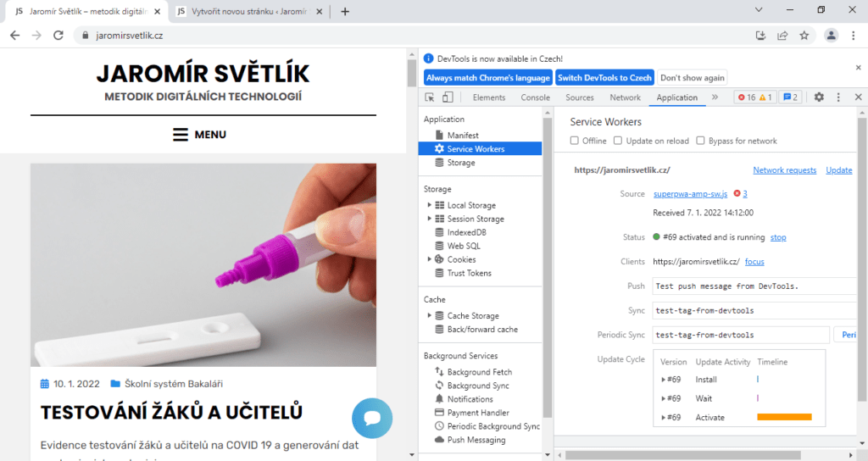Expand Cookies tree

pyautogui.click(x=429, y=259)
